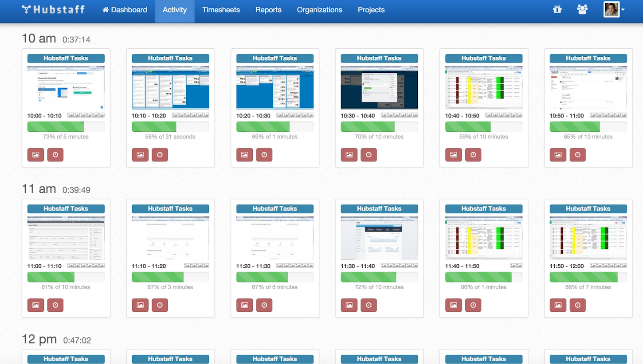Click the clock button for 10:00 - 10:10
This screenshot has height=364, width=643.
coord(55,155)
